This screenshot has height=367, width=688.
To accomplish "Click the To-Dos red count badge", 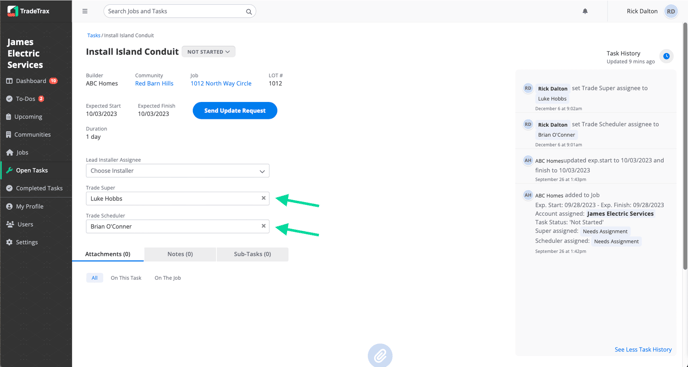I will [x=41, y=99].
